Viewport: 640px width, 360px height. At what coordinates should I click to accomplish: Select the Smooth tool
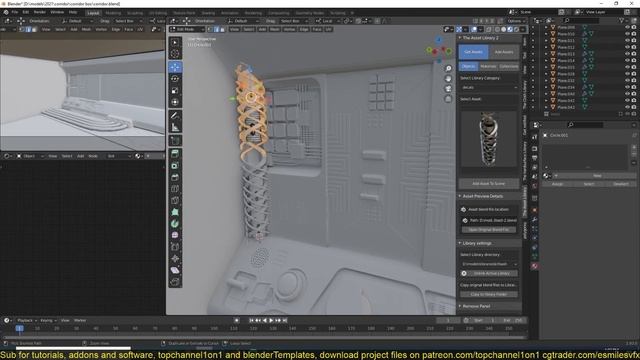click(175, 236)
